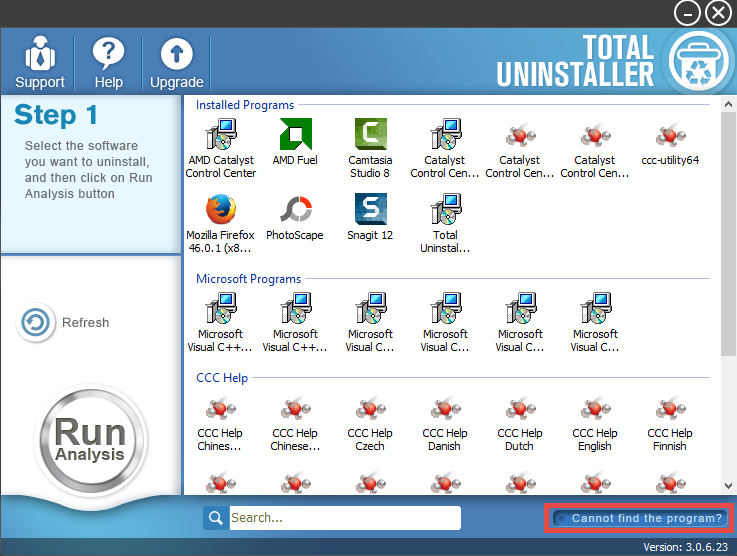Image resolution: width=737 pixels, height=556 pixels.
Task: Select Camtasia Studio 8 icon
Action: coord(370,135)
